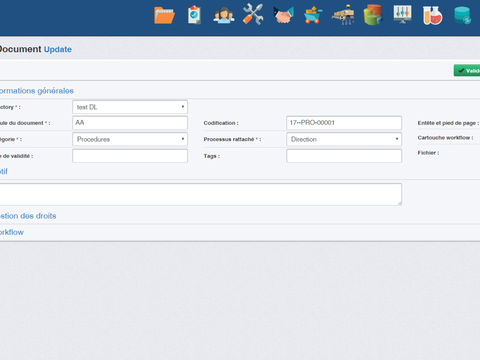Viewport: 480px width, 360px height.
Task: Open the stacked cylinders chart icon
Action: [373, 15]
